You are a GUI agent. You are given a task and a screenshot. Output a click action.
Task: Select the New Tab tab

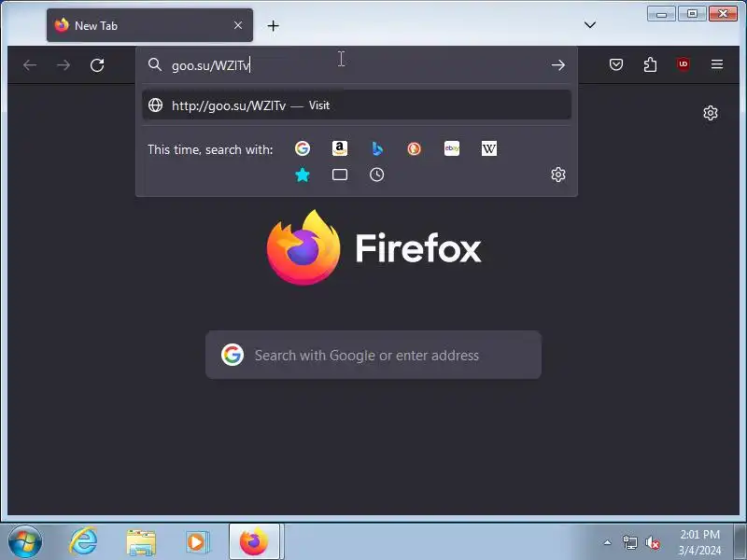[149, 25]
